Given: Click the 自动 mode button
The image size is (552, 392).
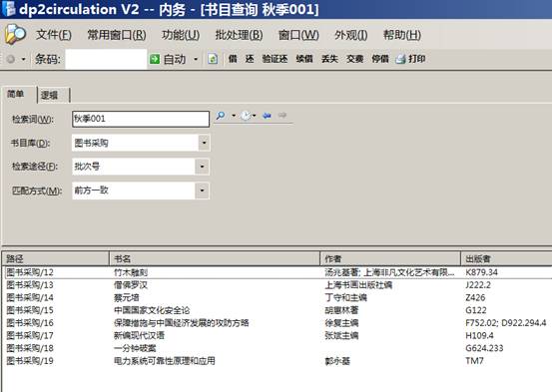Looking at the screenshot, I should [x=175, y=59].
